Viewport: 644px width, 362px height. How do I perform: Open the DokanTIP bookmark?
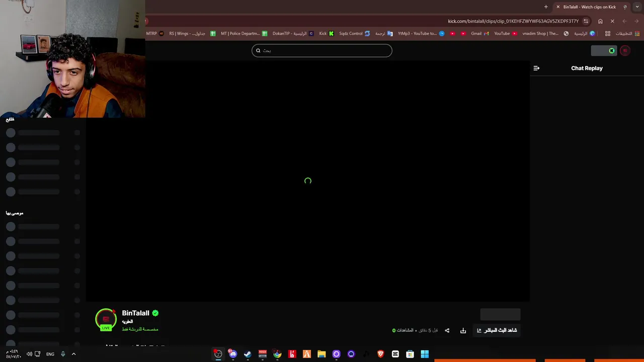tap(293, 34)
